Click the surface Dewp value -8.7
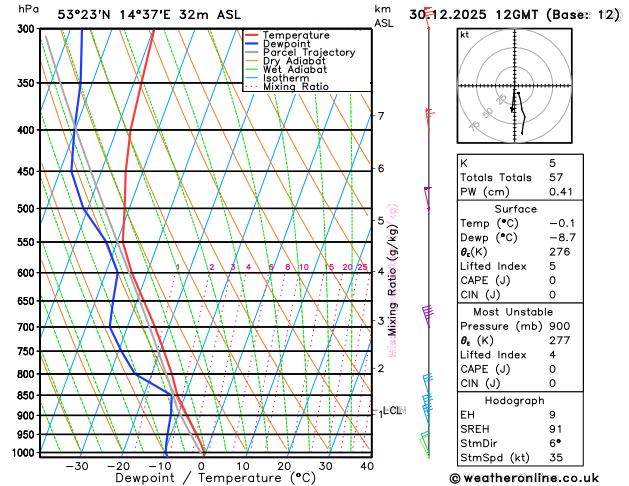 (562, 237)
